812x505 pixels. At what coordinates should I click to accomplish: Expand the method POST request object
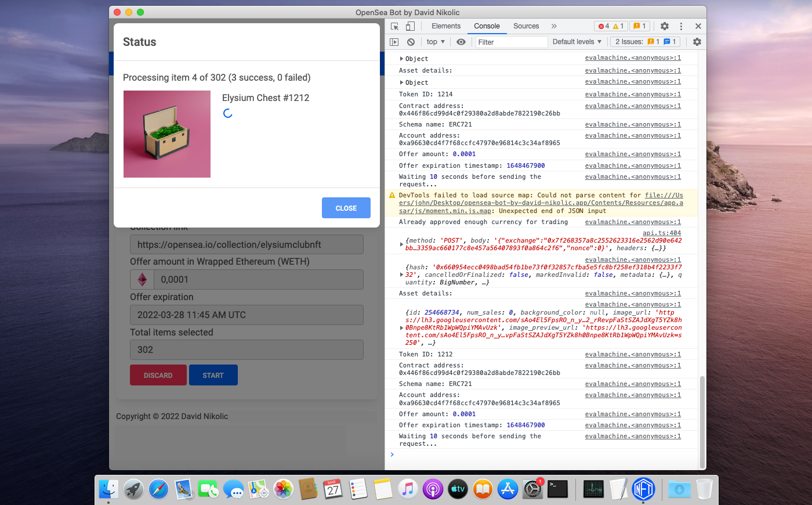coord(401,244)
